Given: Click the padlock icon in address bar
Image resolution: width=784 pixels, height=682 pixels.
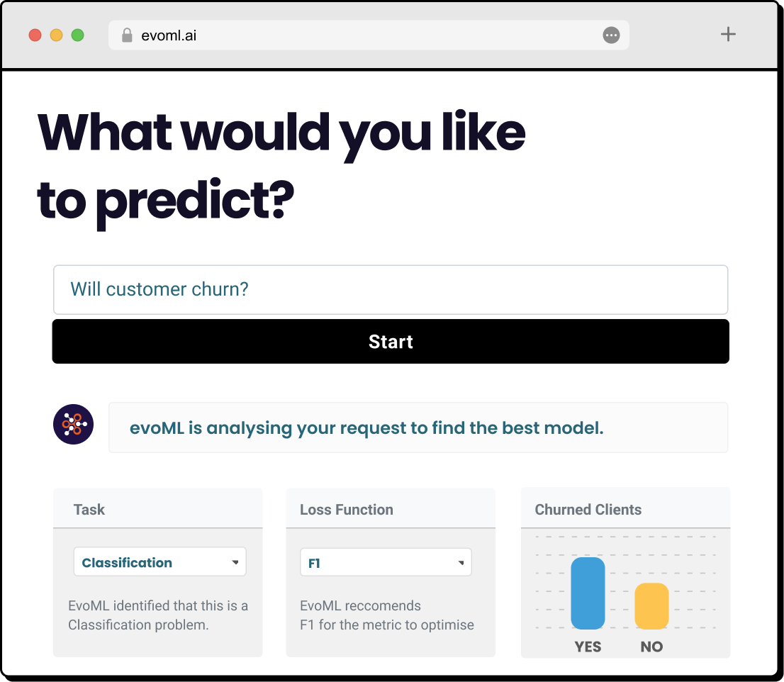Looking at the screenshot, I should coord(128,35).
